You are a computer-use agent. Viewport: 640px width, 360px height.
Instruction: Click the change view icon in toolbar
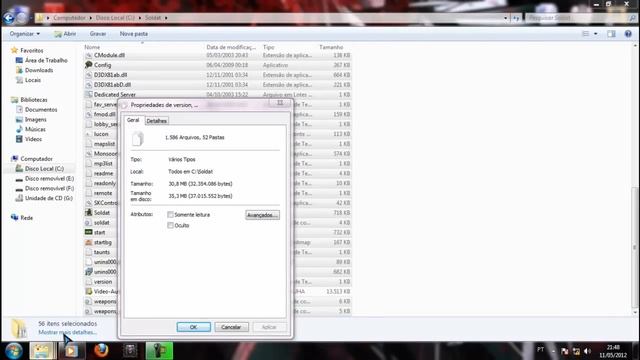pos(586,34)
